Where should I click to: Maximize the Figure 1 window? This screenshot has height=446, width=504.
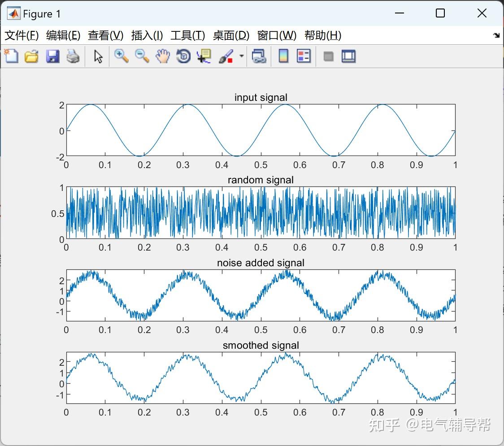coord(440,13)
